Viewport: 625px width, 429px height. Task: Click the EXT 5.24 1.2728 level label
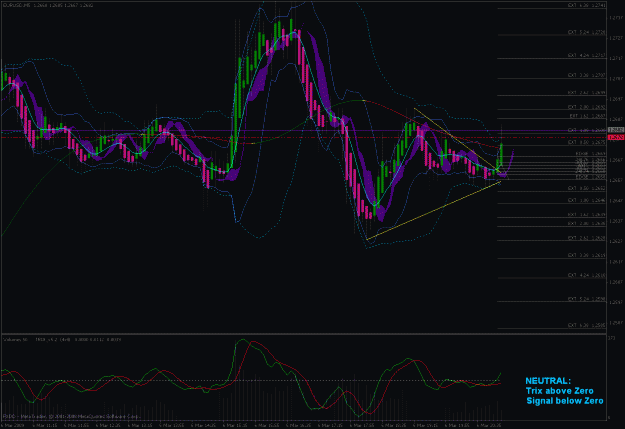coord(587,32)
